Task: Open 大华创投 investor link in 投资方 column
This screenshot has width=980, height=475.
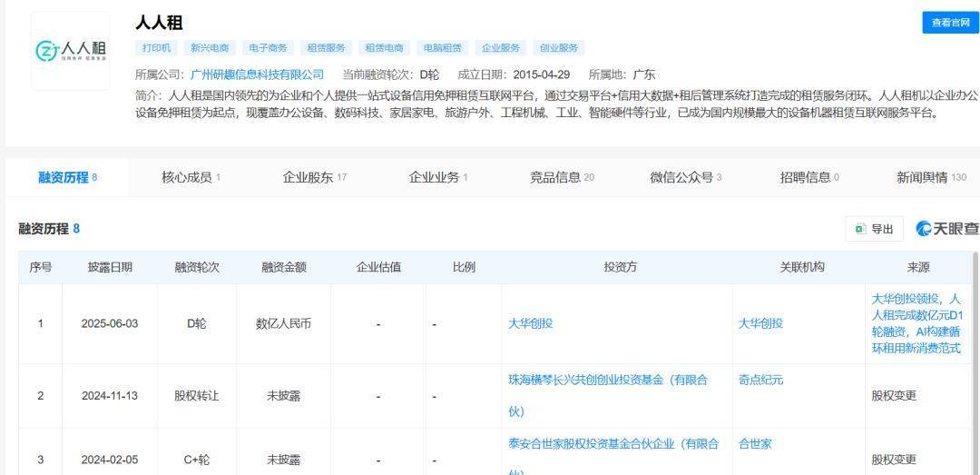Action: coord(531,323)
